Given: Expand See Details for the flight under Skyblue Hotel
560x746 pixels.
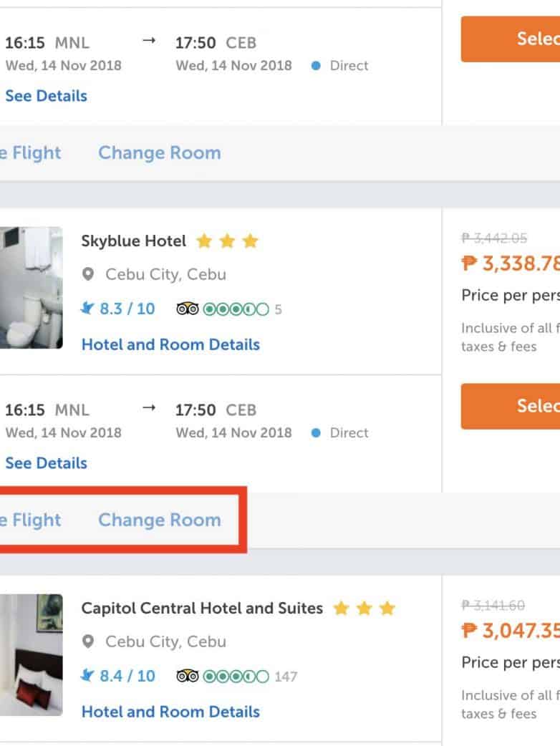Looking at the screenshot, I should click(x=46, y=463).
